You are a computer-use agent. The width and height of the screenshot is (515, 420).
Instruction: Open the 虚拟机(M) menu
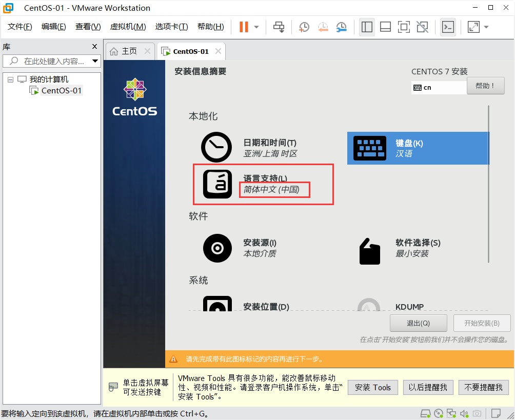(128, 27)
